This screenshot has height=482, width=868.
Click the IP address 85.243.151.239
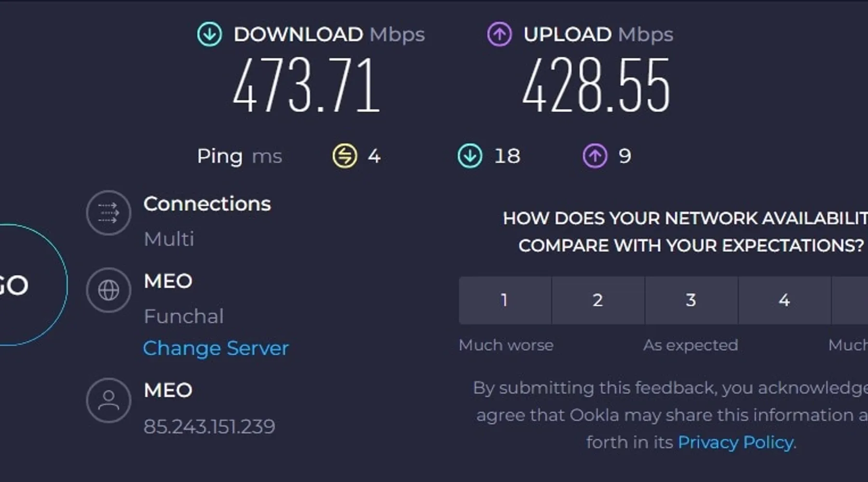(209, 427)
